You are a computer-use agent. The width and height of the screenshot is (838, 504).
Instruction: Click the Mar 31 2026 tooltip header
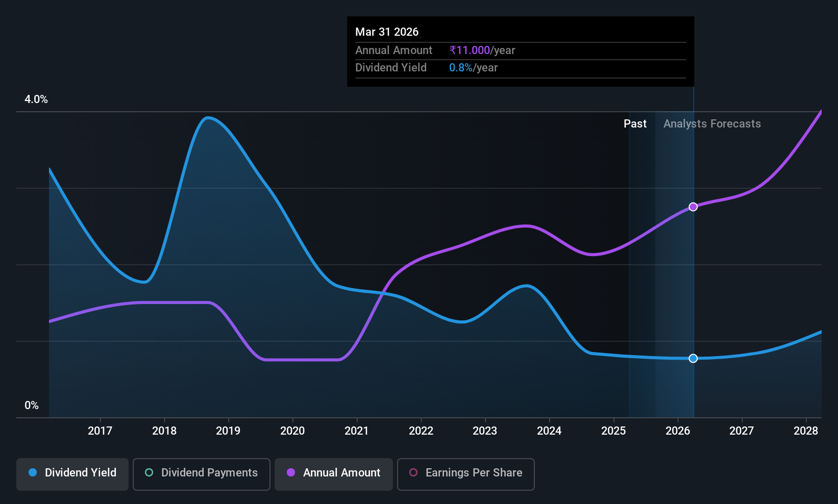pyautogui.click(x=387, y=32)
